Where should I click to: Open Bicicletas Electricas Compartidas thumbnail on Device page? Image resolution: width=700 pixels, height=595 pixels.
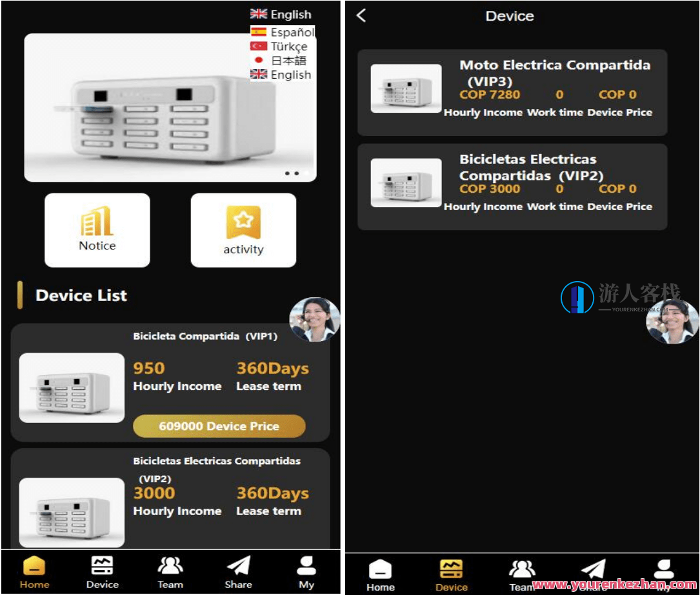point(406,183)
